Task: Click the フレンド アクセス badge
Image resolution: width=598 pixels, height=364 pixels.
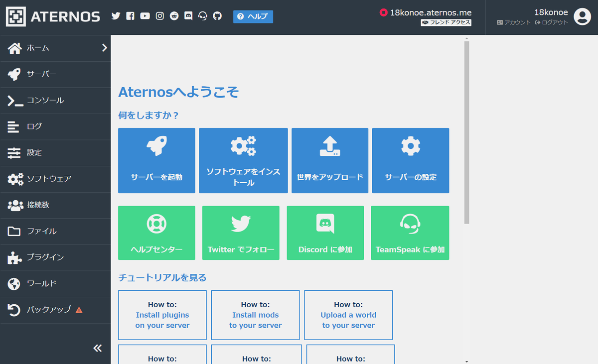Action: pos(446,22)
